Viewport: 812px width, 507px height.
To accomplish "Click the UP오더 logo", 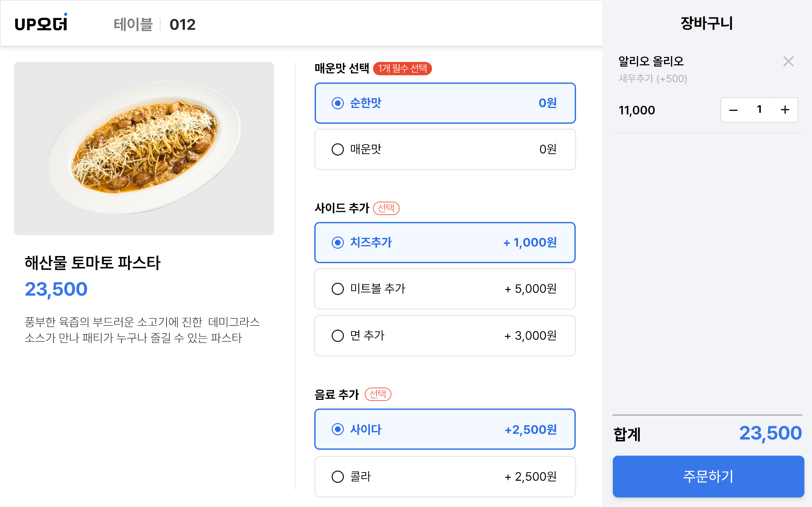I will 41,23.
